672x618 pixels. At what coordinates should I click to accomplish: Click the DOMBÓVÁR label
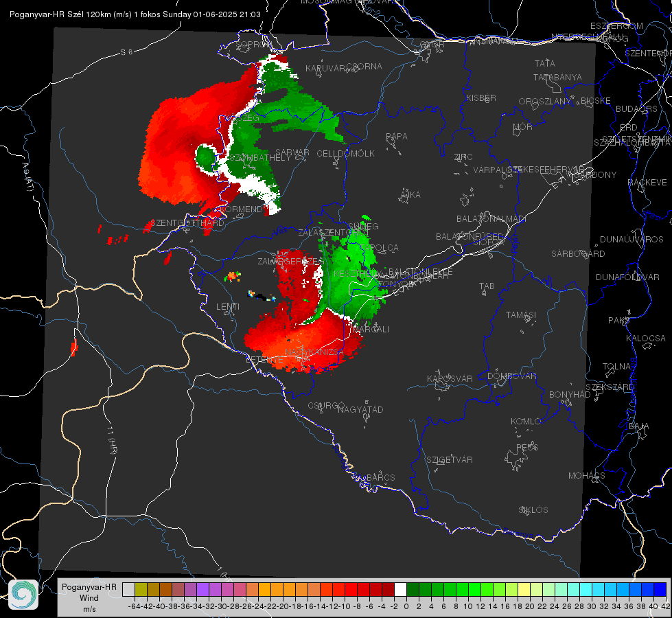coord(511,376)
